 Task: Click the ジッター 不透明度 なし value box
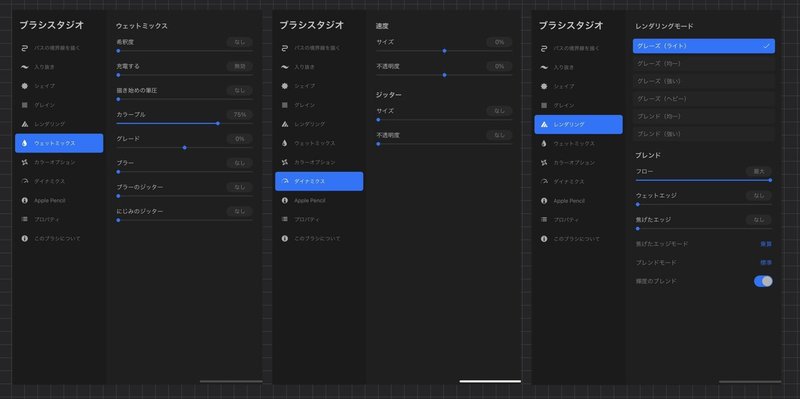tap(499, 135)
